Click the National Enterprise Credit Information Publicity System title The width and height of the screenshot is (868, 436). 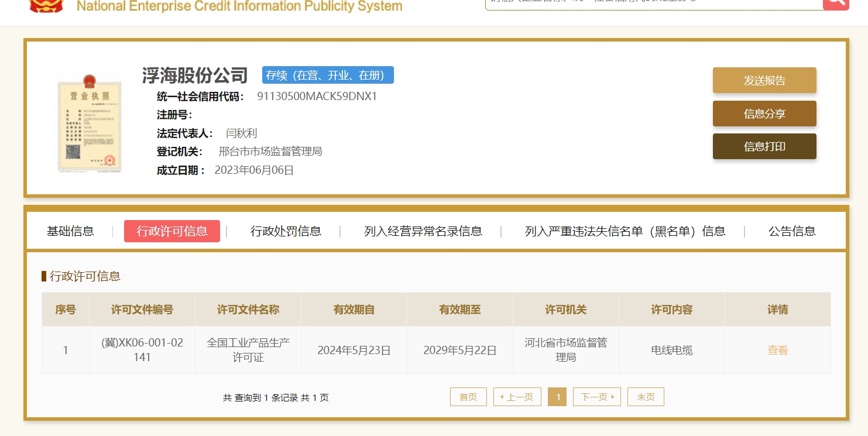pyautogui.click(x=239, y=6)
